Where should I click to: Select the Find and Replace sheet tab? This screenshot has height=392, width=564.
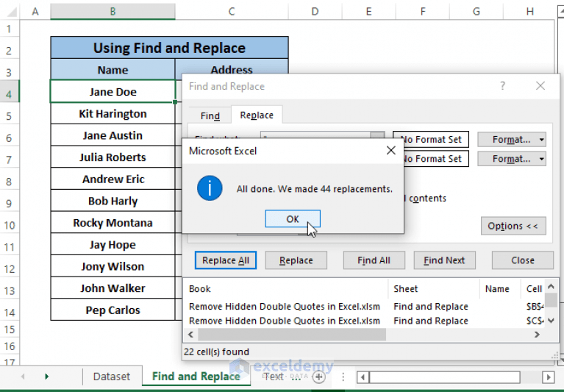coord(196,376)
